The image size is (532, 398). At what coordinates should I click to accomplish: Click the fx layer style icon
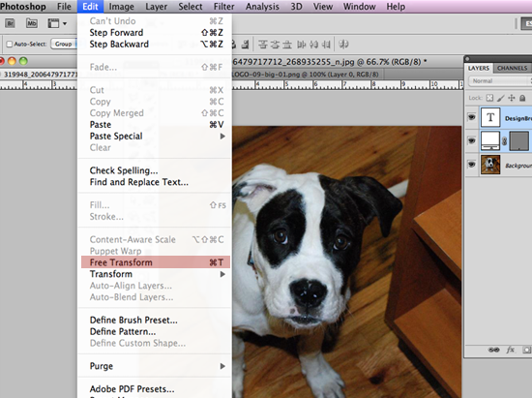(x=511, y=350)
